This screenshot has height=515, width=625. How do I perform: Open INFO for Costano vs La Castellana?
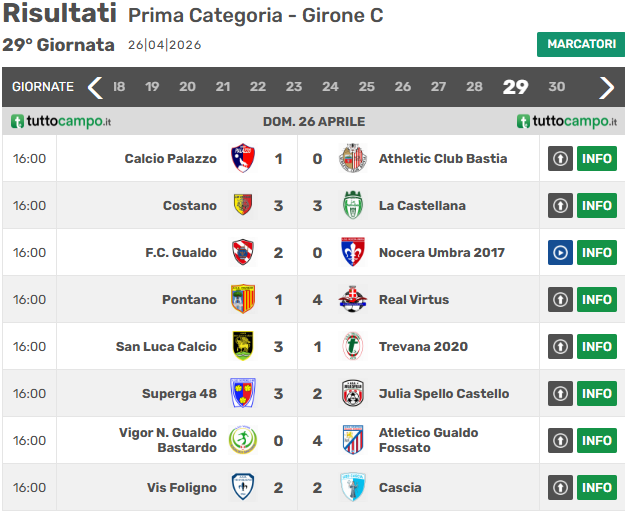coord(597,205)
